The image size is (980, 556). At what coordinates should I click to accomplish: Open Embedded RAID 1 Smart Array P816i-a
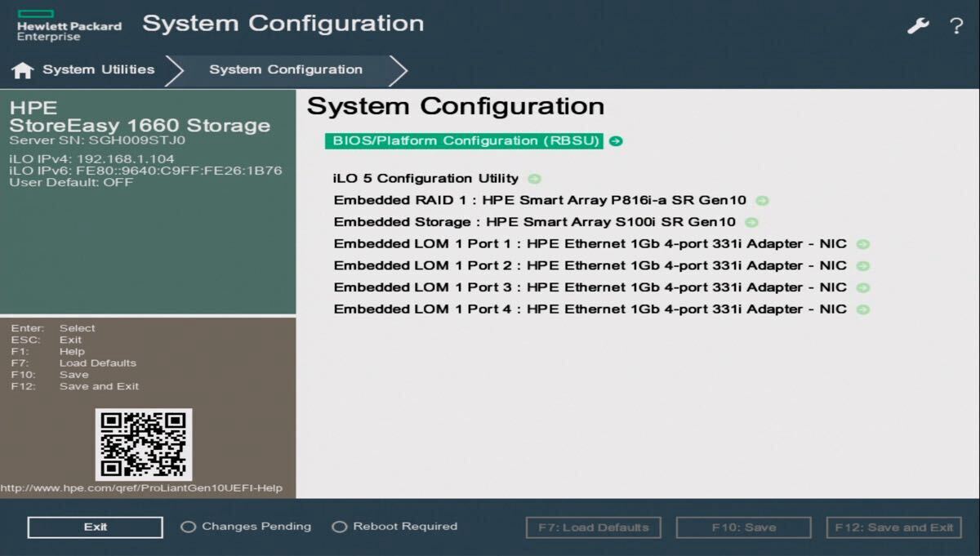tap(540, 201)
